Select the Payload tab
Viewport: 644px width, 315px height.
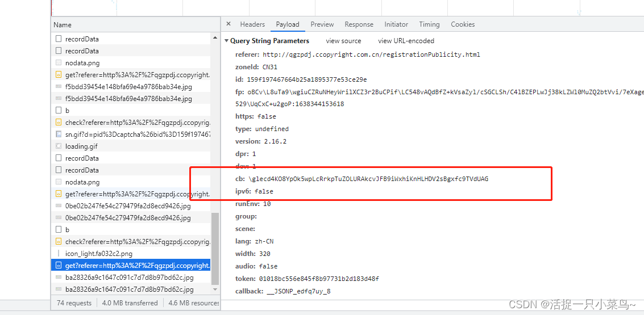coord(288,24)
